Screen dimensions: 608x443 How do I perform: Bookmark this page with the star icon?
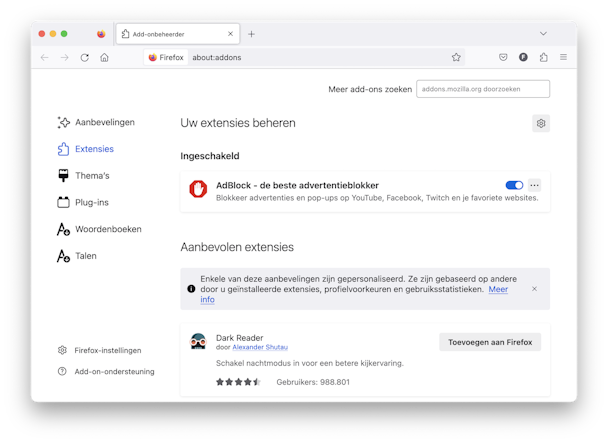456,57
